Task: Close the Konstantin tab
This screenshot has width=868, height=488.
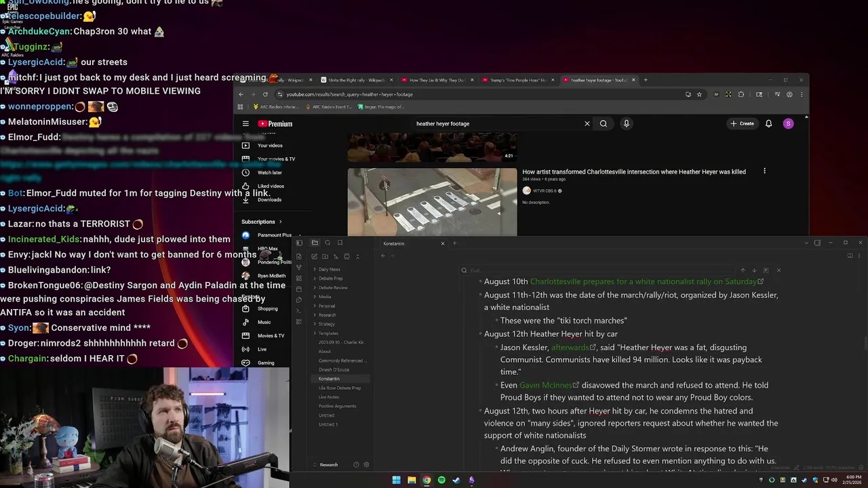Action: click(x=443, y=243)
